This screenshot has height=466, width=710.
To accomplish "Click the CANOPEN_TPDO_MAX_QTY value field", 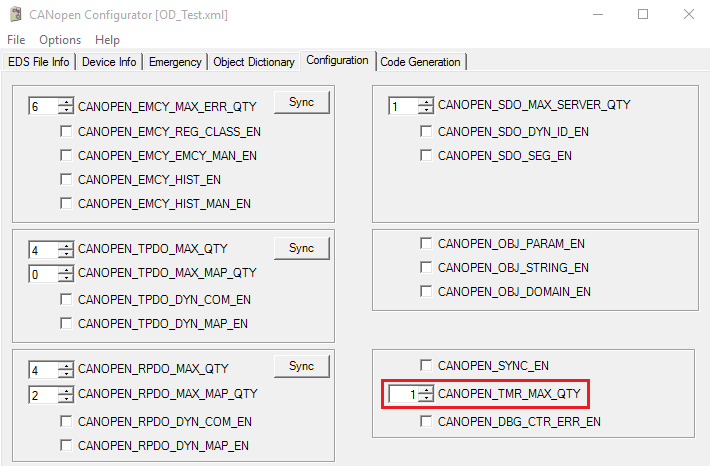I will coord(43,250).
